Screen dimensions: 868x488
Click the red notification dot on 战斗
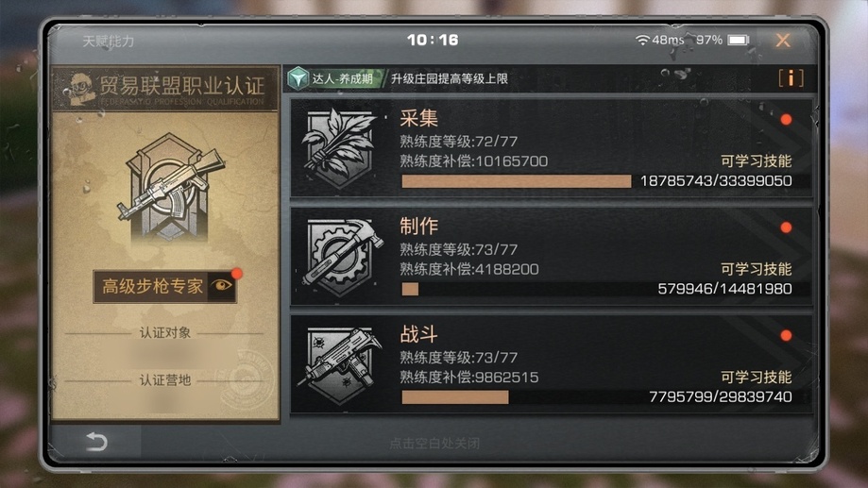tap(786, 335)
